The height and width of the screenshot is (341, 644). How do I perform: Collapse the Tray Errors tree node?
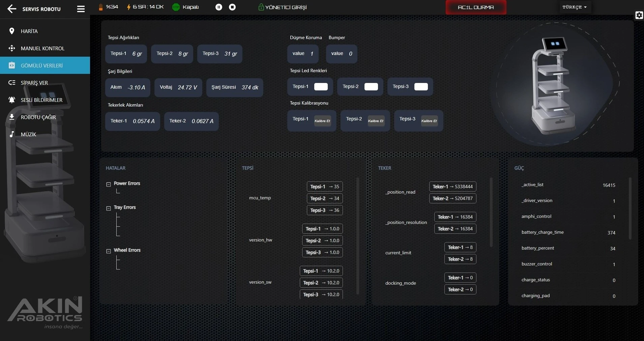(109, 208)
